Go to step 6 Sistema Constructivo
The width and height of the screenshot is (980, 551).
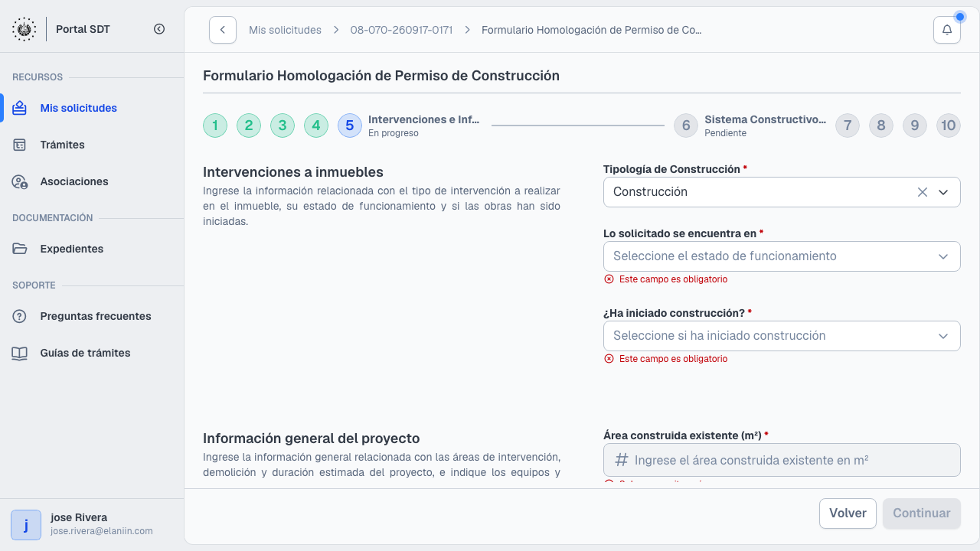[x=686, y=126]
